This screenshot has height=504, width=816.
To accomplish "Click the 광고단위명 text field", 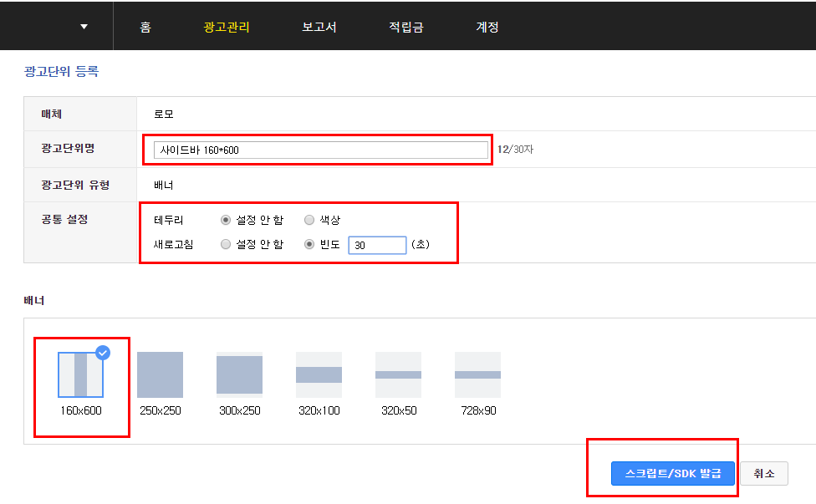I will tap(320, 150).
